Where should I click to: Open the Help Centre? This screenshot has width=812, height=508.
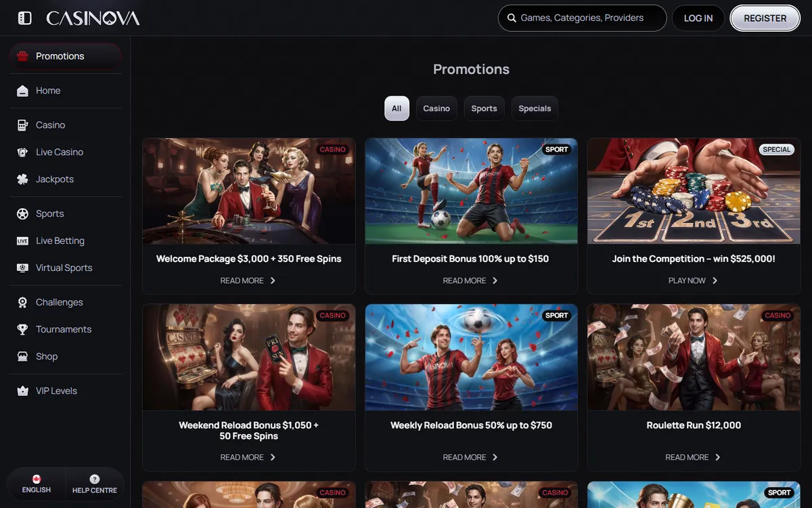pos(95,484)
